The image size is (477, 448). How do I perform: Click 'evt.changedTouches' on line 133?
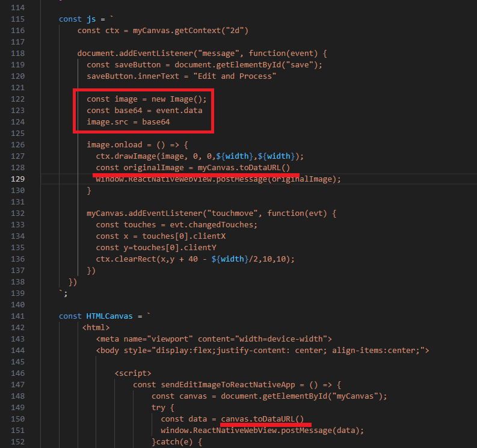[211, 225]
